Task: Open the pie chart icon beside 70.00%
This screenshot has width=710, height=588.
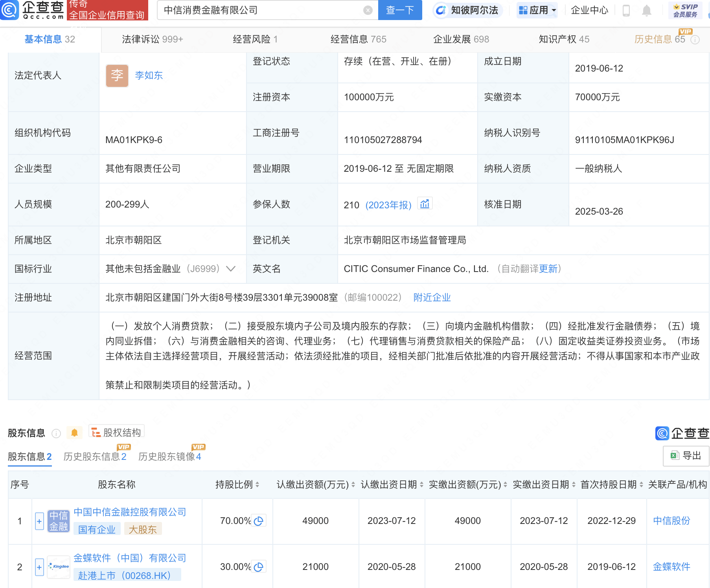Action: pos(259,521)
